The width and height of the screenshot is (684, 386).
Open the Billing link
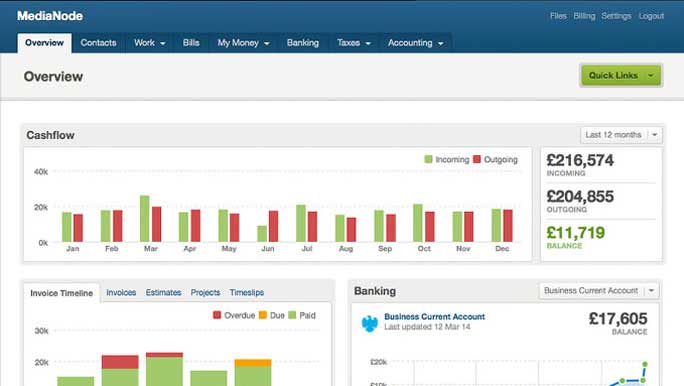click(584, 16)
